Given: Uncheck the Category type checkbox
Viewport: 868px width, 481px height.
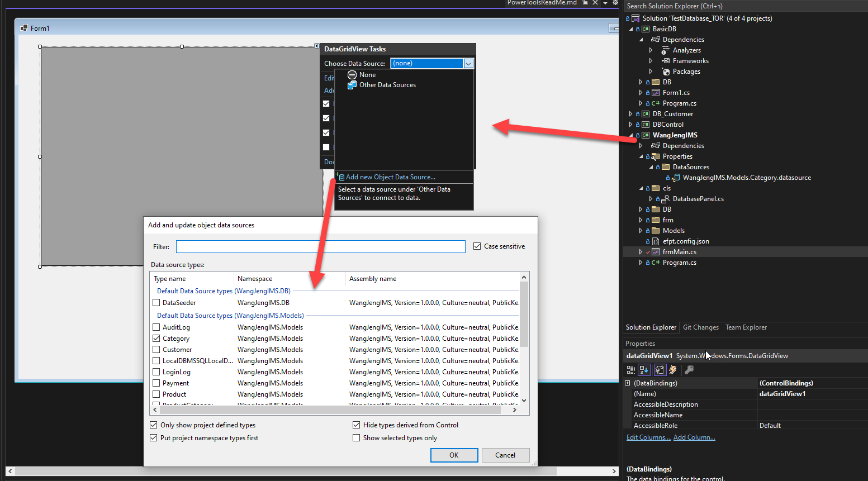Looking at the screenshot, I should coord(156,339).
